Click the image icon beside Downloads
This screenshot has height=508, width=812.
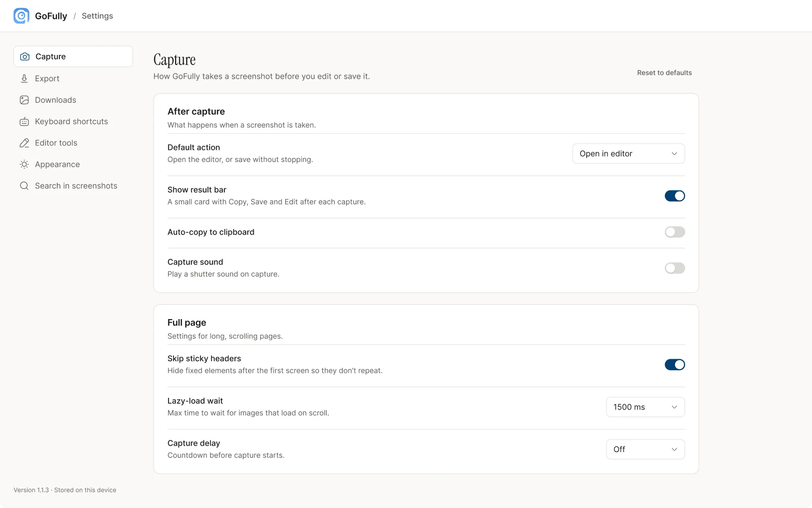[24, 100]
